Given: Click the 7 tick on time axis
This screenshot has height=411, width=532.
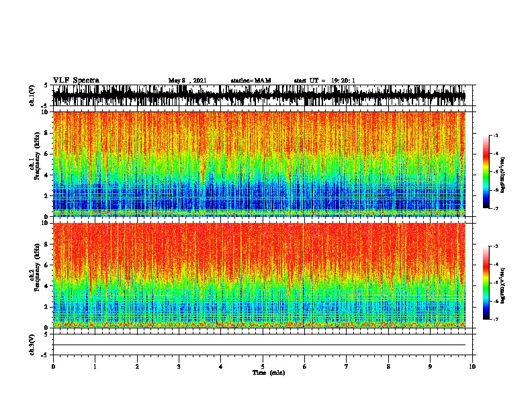Looking at the screenshot, I should coord(347,367).
